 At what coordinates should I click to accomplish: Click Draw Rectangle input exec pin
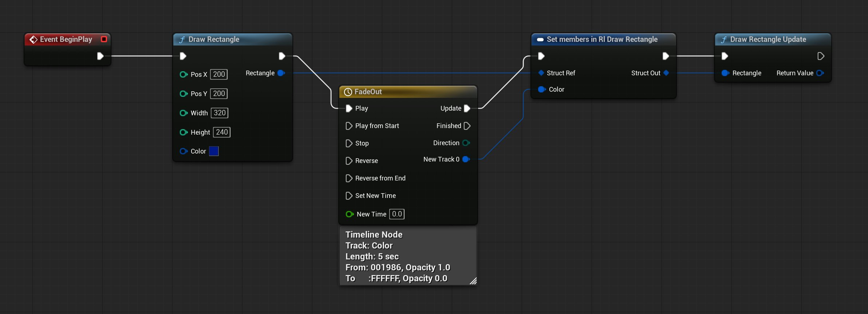click(183, 56)
